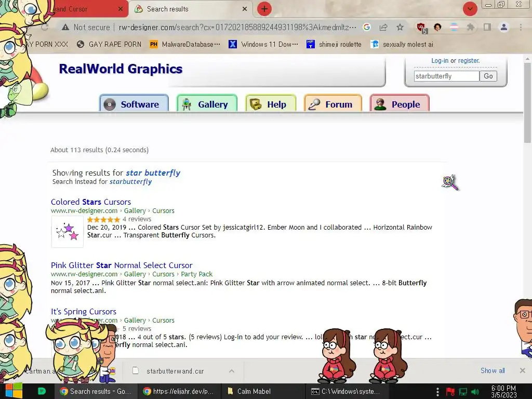Search instead for starbutterfly link
The width and height of the screenshot is (532, 399).
[130, 181]
